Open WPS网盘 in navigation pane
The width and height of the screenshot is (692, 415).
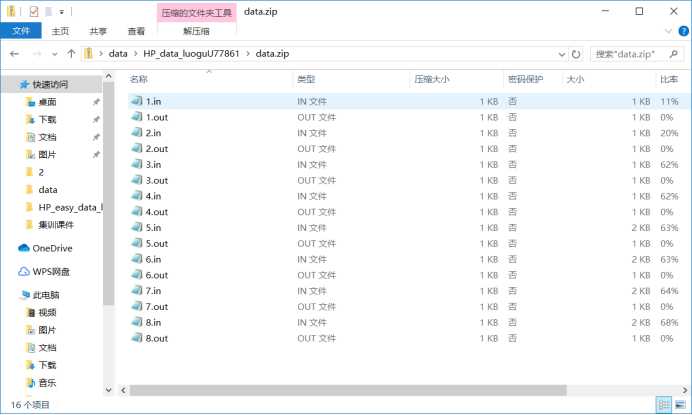(51, 272)
